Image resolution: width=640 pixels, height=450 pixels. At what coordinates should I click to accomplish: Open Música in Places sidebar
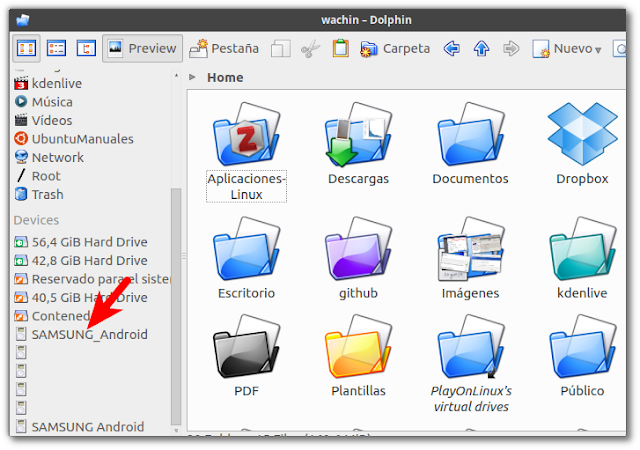44,102
